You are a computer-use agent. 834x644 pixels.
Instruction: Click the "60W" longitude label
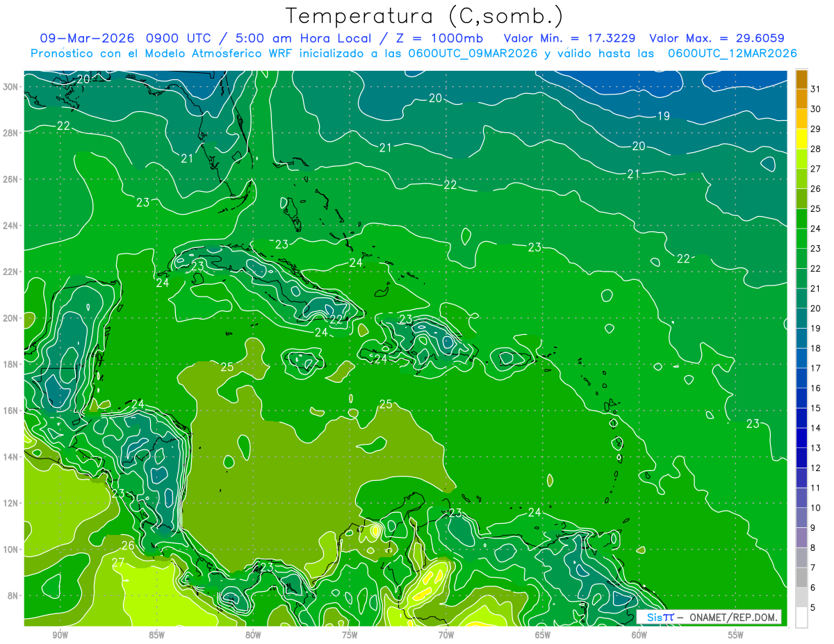tap(639, 635)
